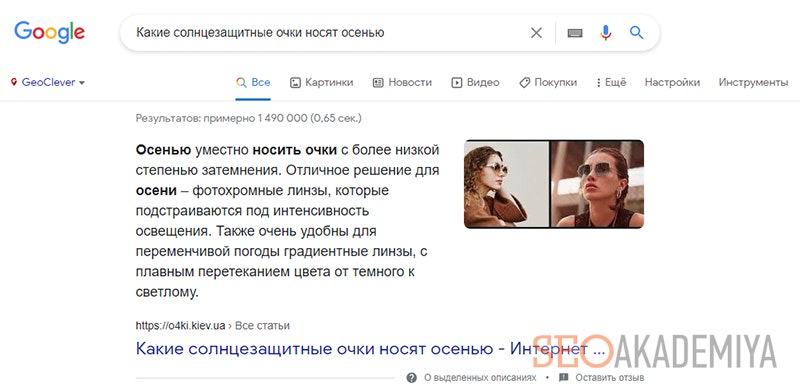The image size is (800, 391).
Task: Open Настройки
Action: click(672, 83)
